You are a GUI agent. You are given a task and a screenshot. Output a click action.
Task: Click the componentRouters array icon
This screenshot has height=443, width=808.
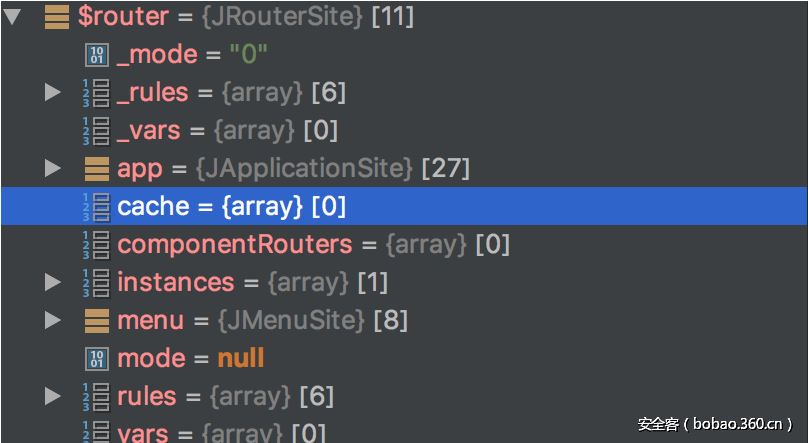[x=95, y=245]
